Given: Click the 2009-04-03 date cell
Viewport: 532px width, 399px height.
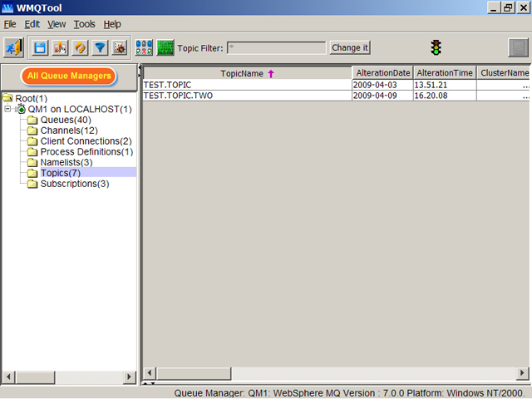Looking at the screenshot, I should (x=382, y=85).
